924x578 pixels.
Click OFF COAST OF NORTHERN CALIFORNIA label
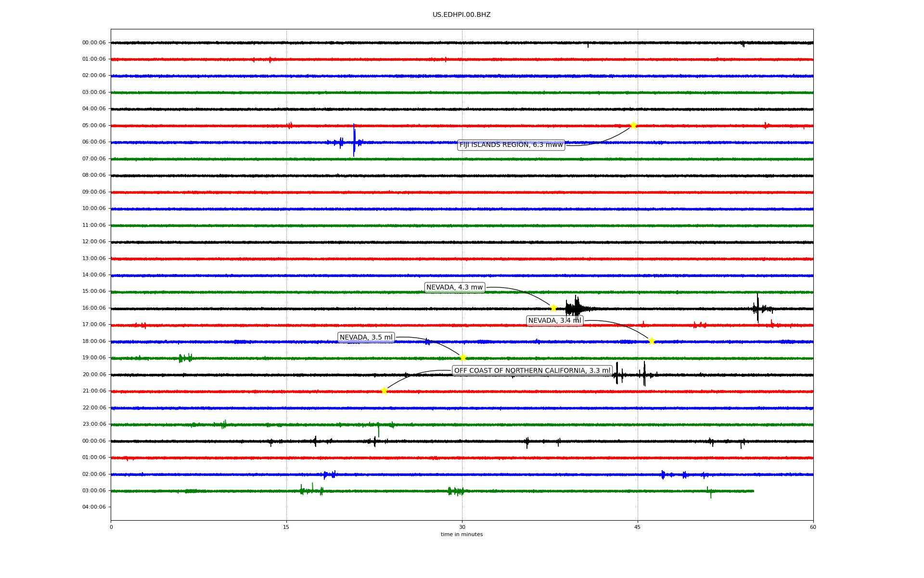coord(532,371)
